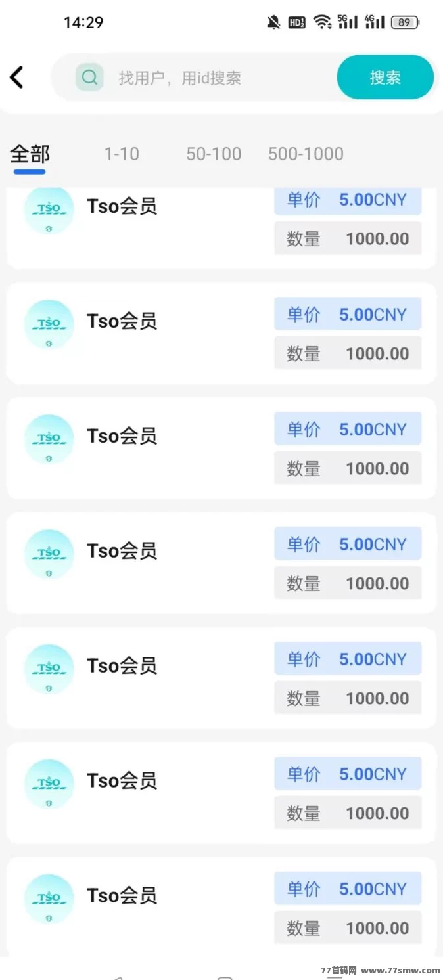The height and width of the screenshot is (980, 443).
Task: Select the second Tso会员 avatar icon
Action: click(x=49, y=324)
